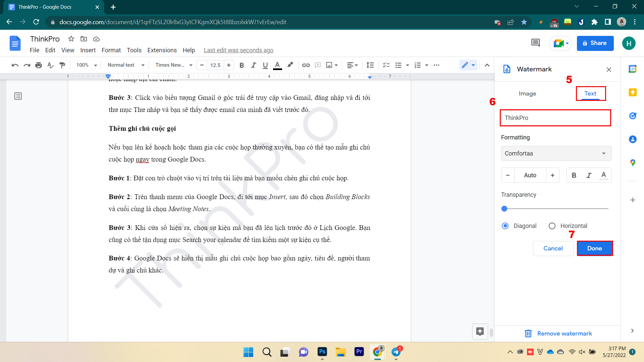Toggle italic for the watermark text
The width and height of the screenshot is (644, 362).
[589, 175]
